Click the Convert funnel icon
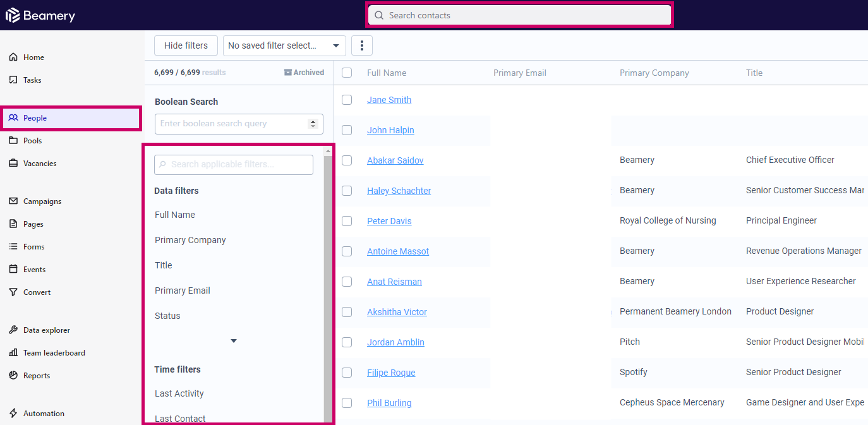The width and height of the screenshot is (868, 425). pos(13,292)
